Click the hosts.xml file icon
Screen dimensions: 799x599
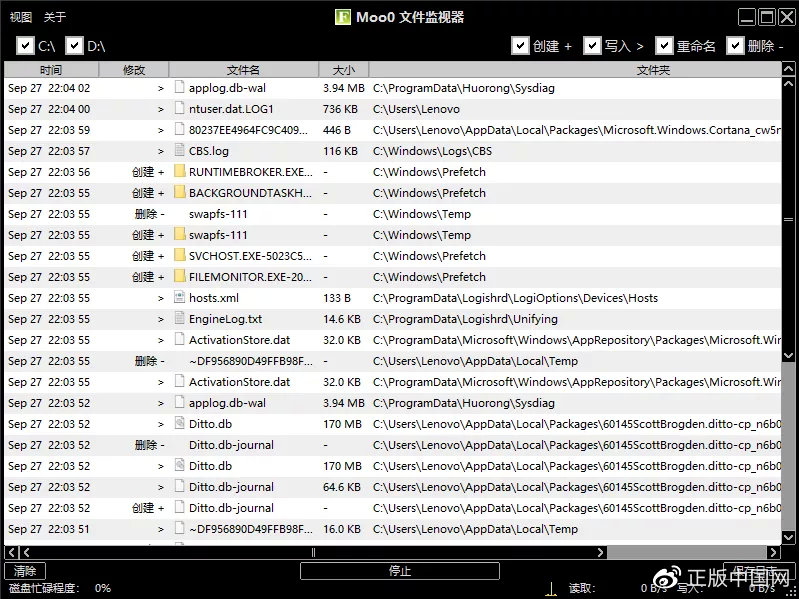179,297
